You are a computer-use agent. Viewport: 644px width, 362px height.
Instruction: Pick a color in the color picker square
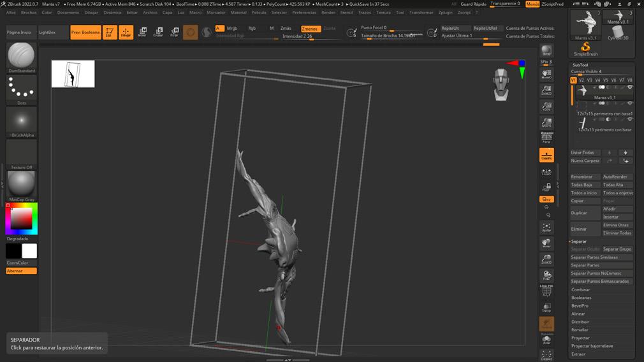point(21,219)
